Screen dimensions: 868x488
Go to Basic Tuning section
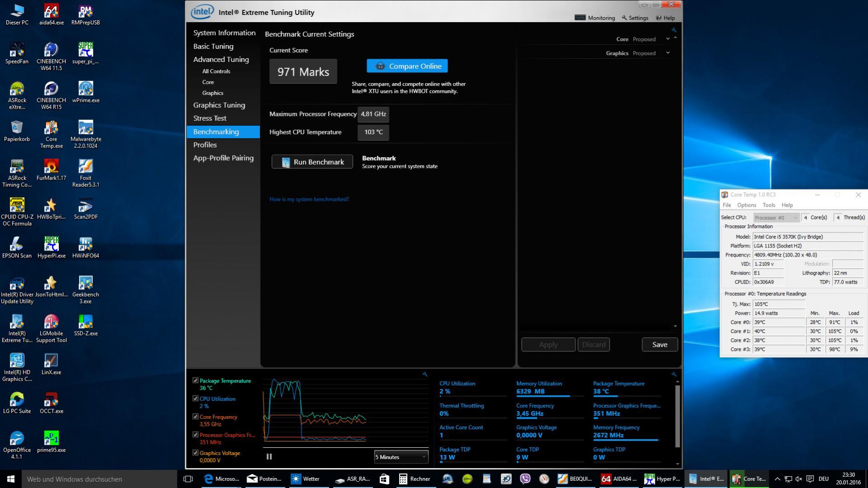(213, 46)
